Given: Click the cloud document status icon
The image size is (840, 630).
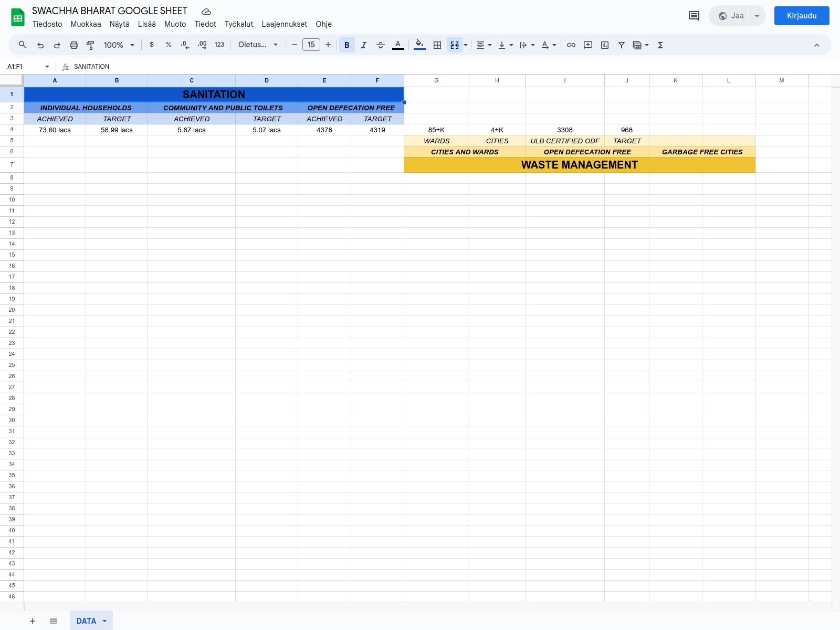Looking at the screenshot, I should [x=206, y=12].
